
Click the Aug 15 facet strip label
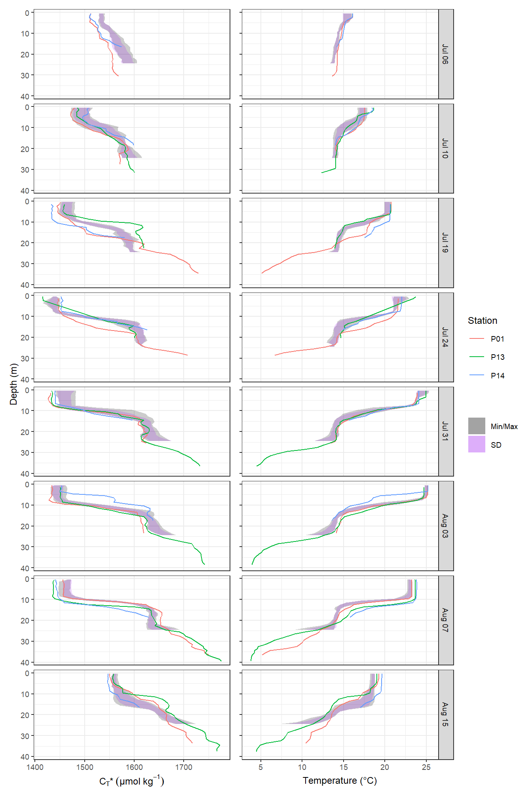pyautogui.click(x=445, y=714)
